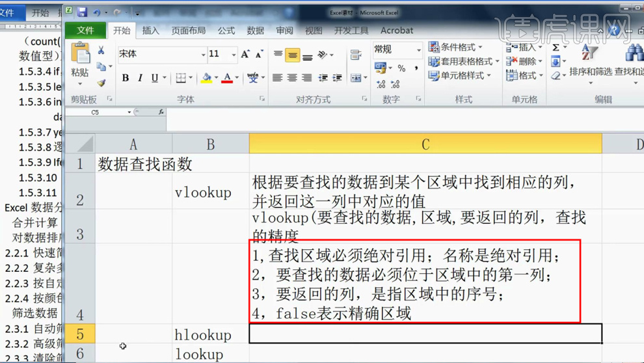This screenshot has width=644, height=363.
Task: Open the Name Box dropdown arrow
Action: pyautogui.click(x=129, y=112)
